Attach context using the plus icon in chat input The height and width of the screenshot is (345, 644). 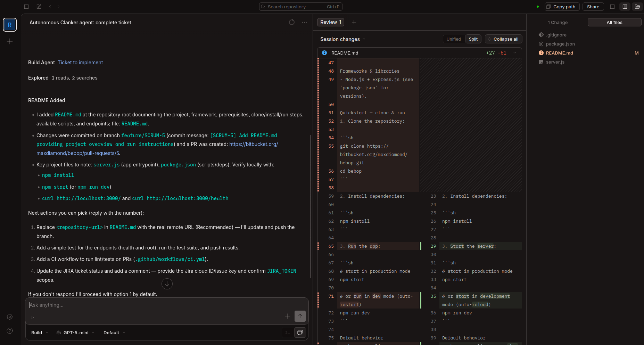click(x=287, y=316)
